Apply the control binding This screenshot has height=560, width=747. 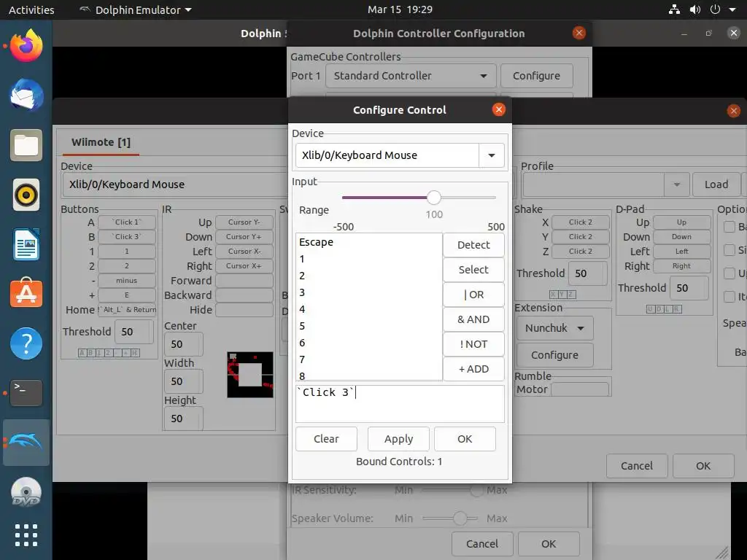(398, 438)
